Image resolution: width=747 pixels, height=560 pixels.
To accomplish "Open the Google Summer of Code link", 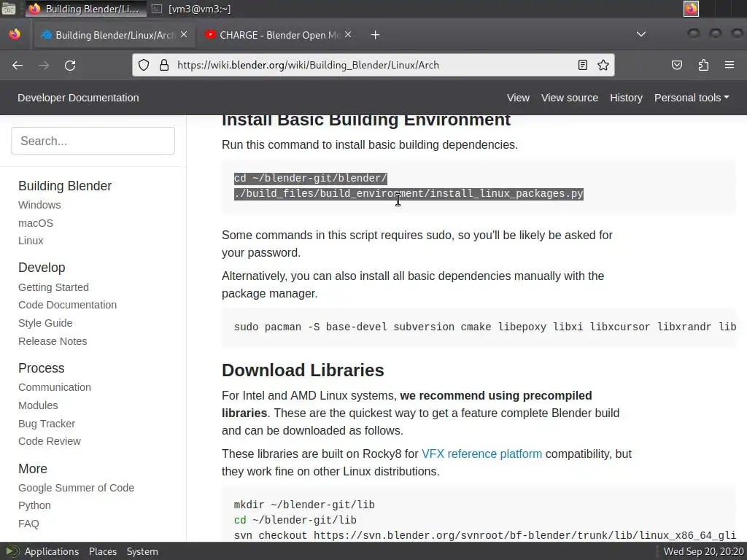I will (76, 488).
